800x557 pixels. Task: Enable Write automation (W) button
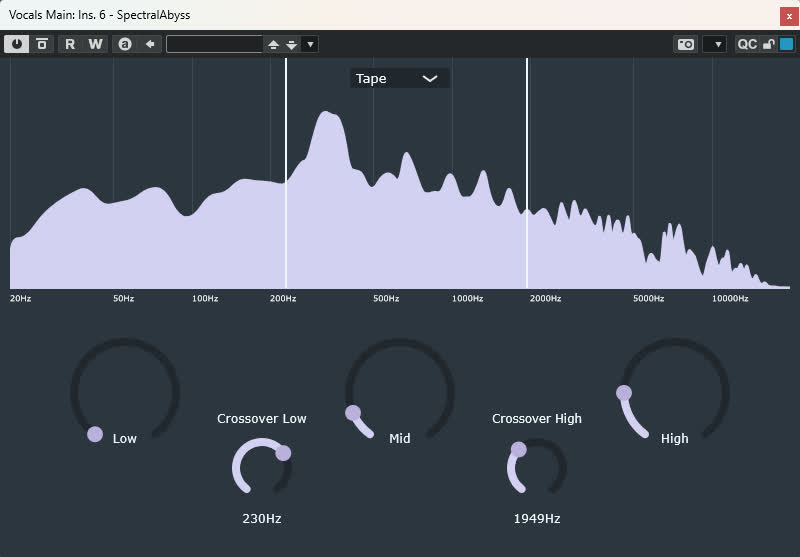tap(95, 44)
